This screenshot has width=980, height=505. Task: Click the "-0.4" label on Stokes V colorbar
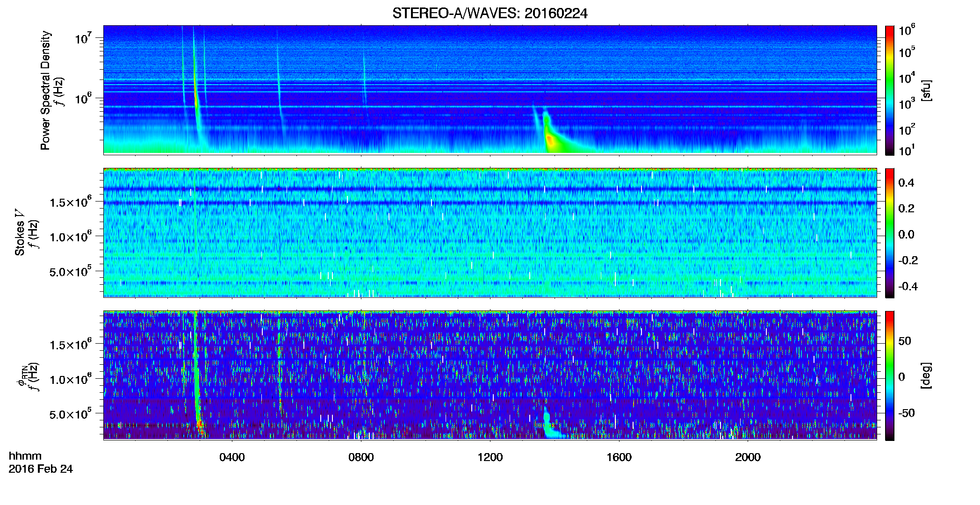pos(908,286)
